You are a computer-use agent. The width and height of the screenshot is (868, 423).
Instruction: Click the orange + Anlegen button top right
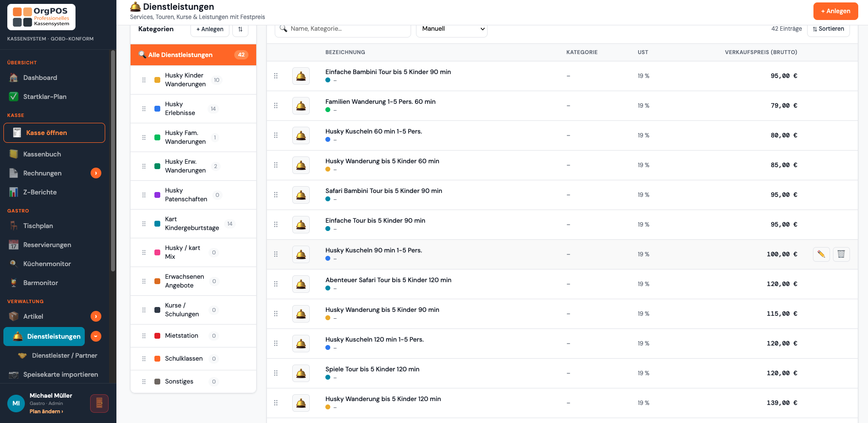pos(835,11)
